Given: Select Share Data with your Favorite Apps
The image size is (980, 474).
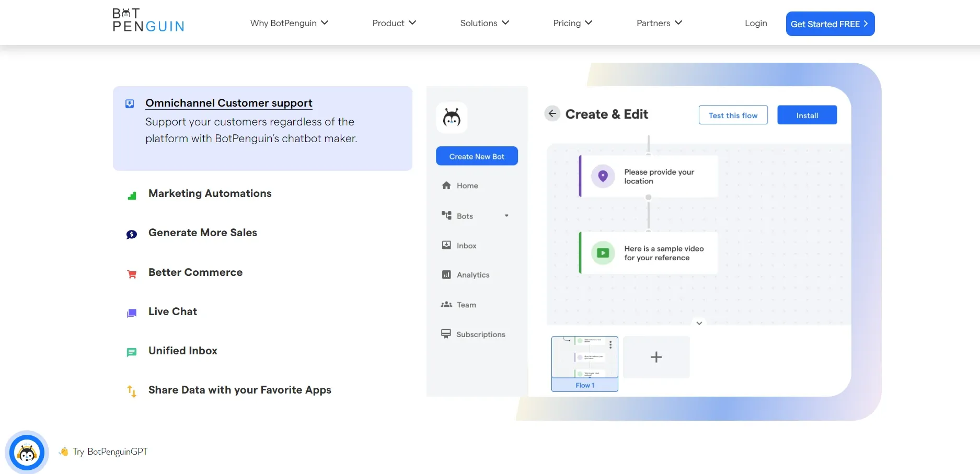Looking at the screenshot, I should pyautogui.click(x=240, y=390).
